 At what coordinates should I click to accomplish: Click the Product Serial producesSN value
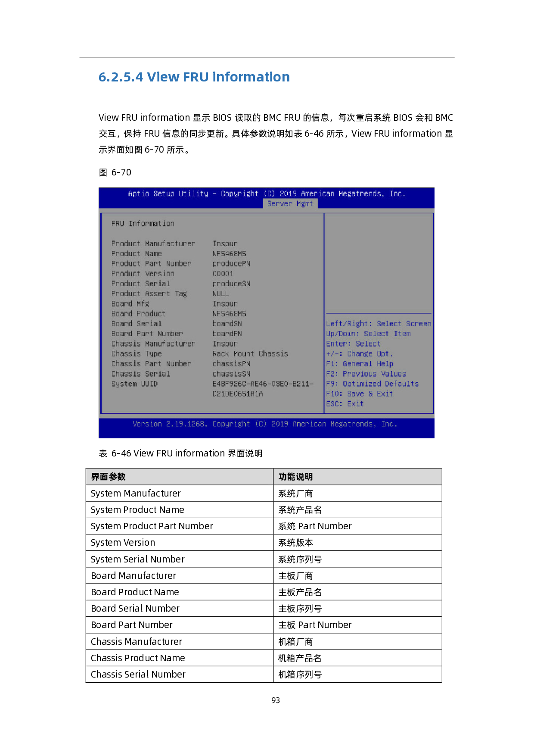[231, 284]
